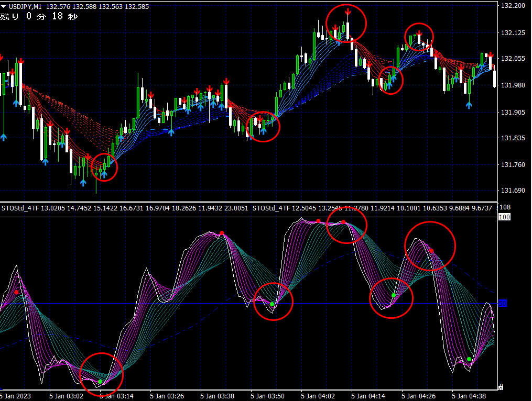Click the 131.835 price scale label

[513, 138]
